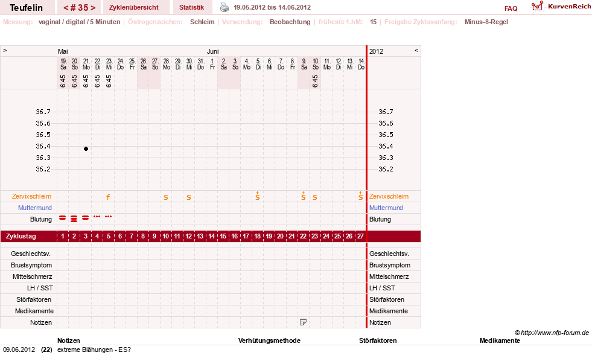Viewport: 592px width, 364px height.
Task: Open the Statistik tab
Action: pos(191,7)
